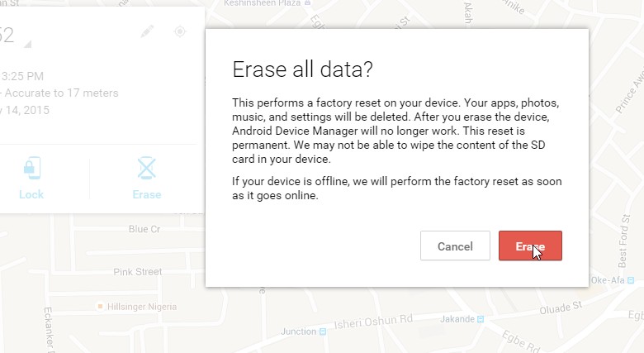Select the Erase label in device panel
644x353 pixels.
[147, 194]
